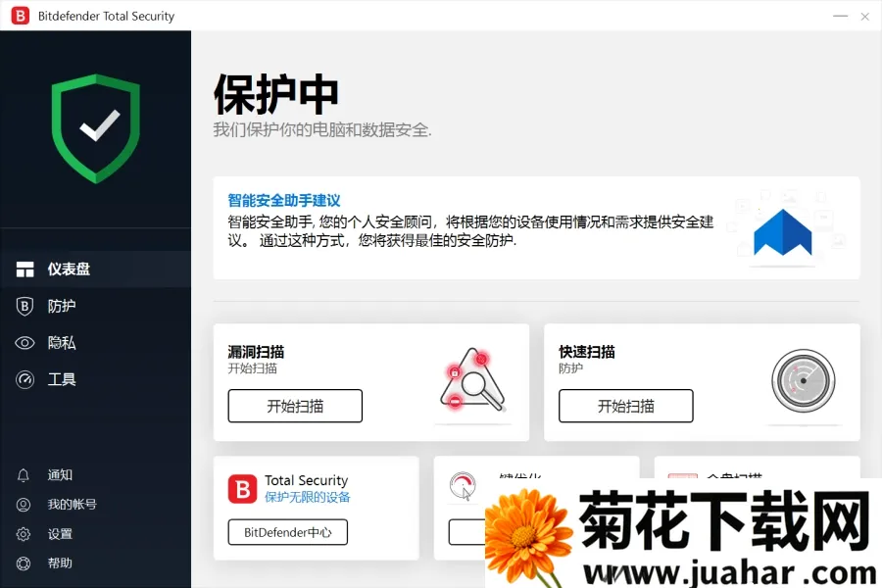Open the 隐私 privacy section
Screen dimensions: 882x588
click(x=61, y=343)
